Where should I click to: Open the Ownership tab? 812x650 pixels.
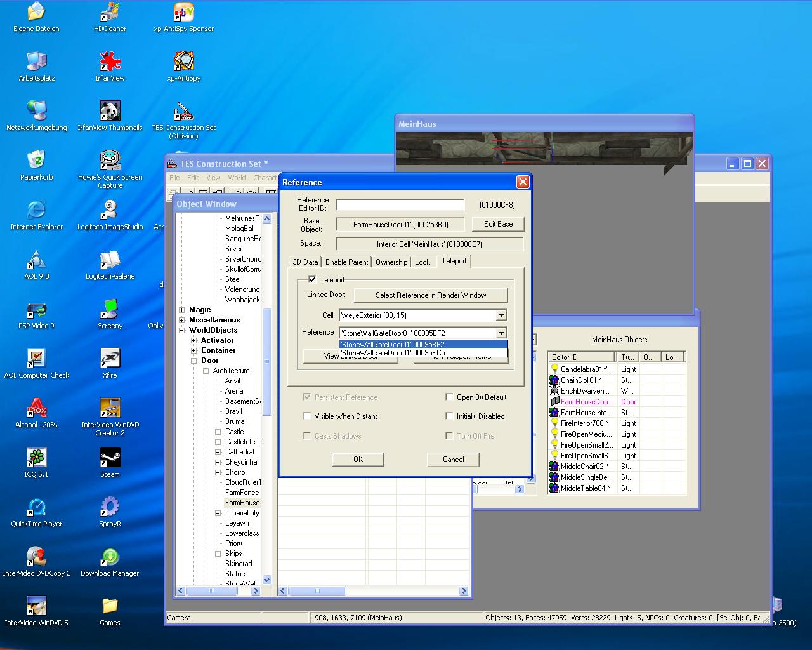click(x=391, y=262)
